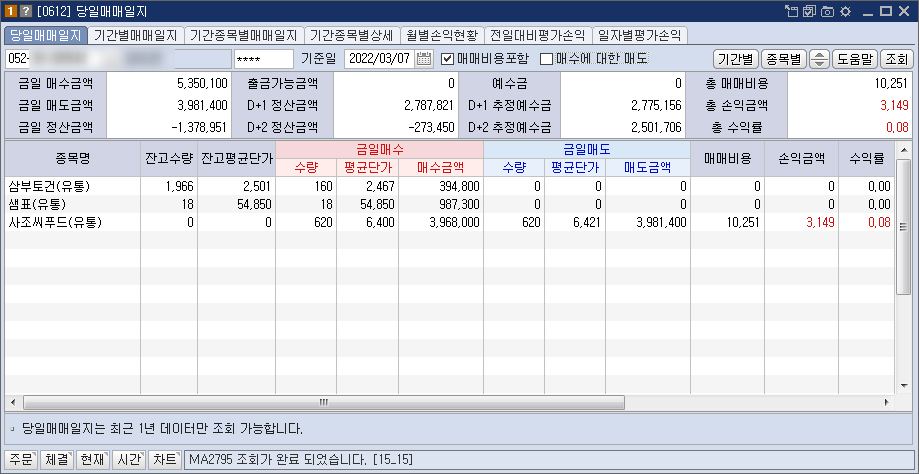This screenshot has height=474, width=919.
Task: Open the 도움말 help button
Action: (x=855, y=59)
